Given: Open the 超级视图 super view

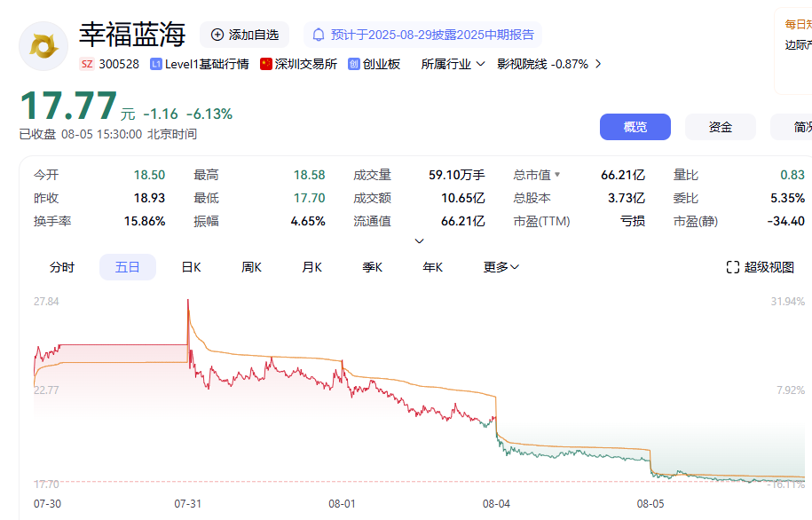Looking at the screenshot, I should pyautogui.click(x=762, y=266).
